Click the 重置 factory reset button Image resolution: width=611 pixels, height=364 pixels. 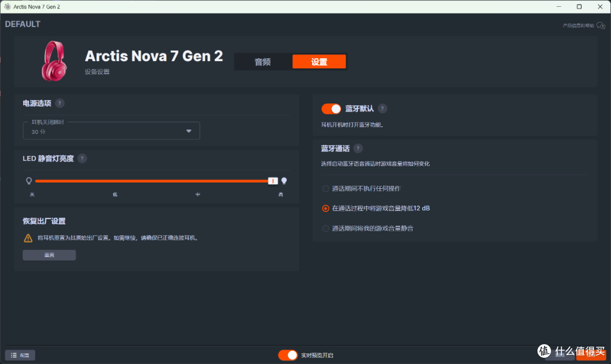[49, 255]
